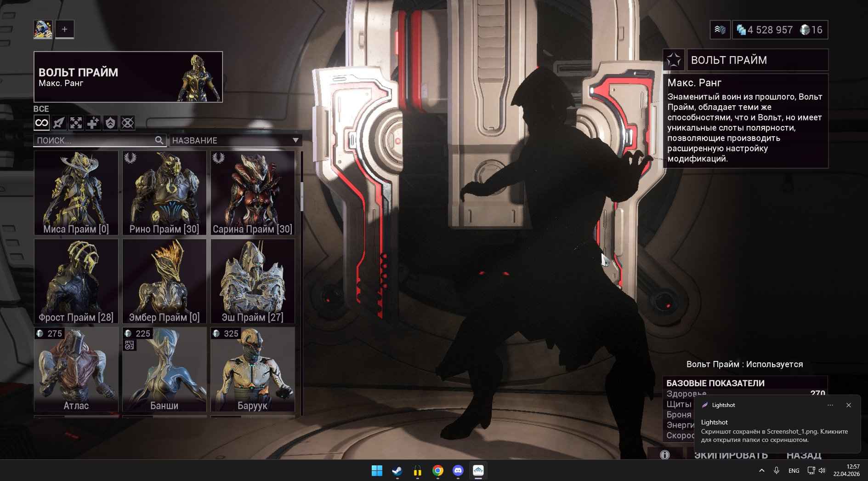Open Steam from the taskbar

coord(397,470)
